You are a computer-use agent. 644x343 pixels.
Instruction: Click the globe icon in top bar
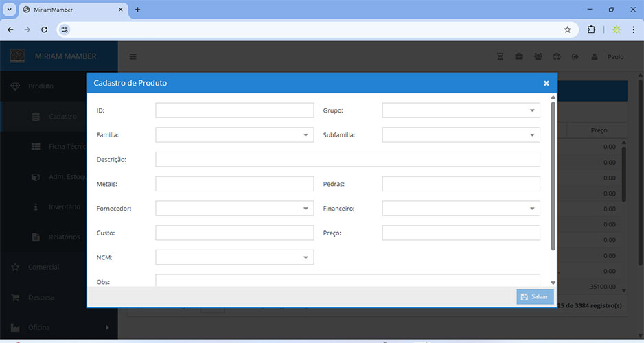[557, 57]
